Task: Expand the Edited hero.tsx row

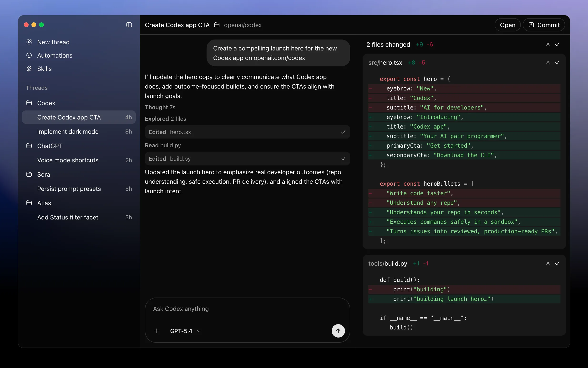Action: click(x=247, y=132)
